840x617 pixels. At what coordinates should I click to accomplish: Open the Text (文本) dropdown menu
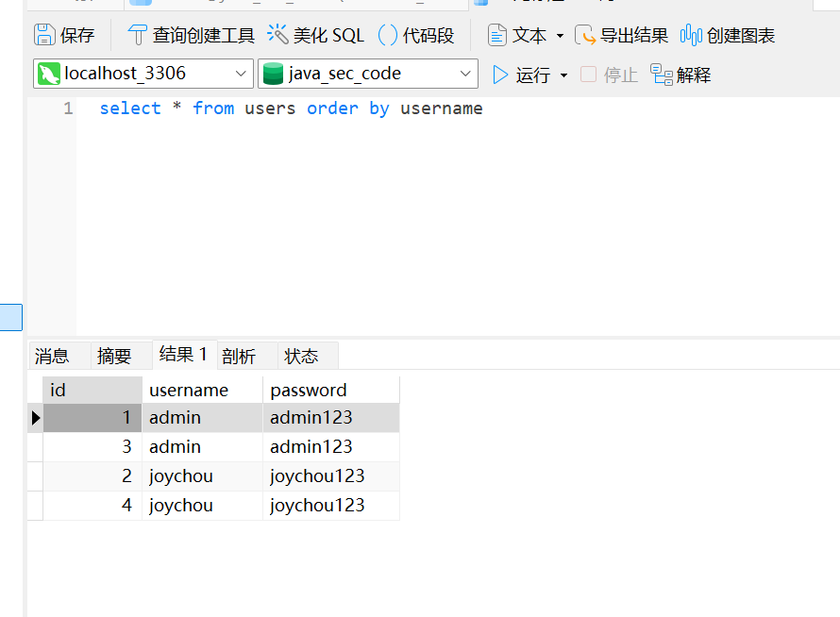pos(560,36)
